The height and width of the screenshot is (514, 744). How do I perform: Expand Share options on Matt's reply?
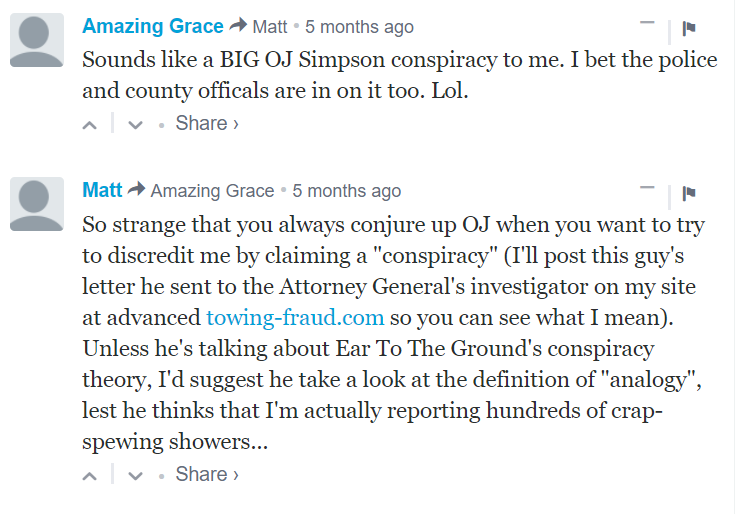(x=207, y=474)
